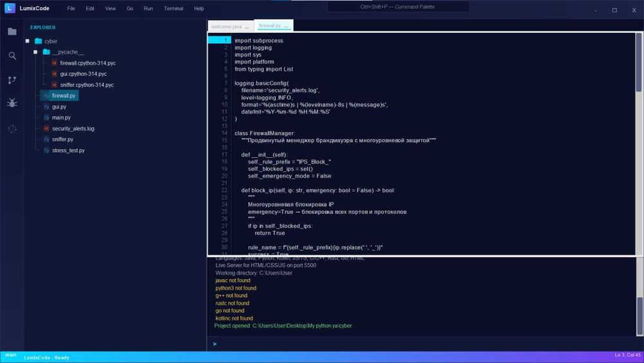Image resolution: width=644 pixels, height=363 pixels.
Task: Click the EXPLORER panel heading
Action: (x=43, y=27)
